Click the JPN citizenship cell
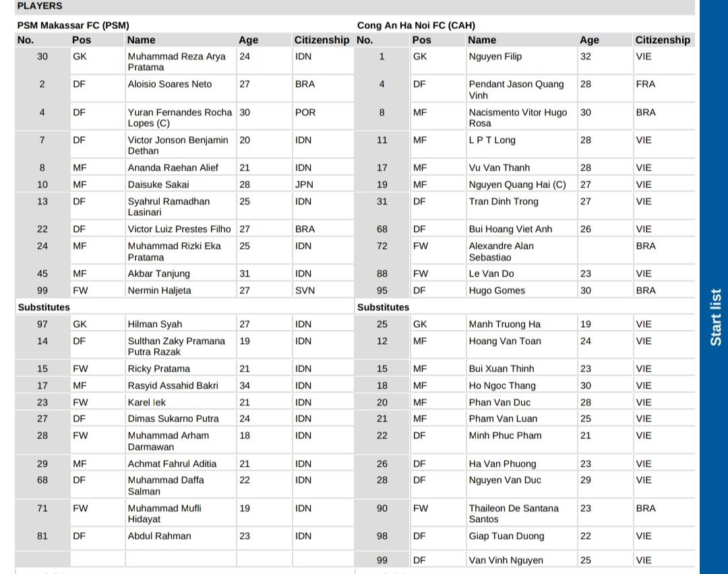The width and height of the screenshot is (728, 574). pyautogui.click(x=304, y=185)
